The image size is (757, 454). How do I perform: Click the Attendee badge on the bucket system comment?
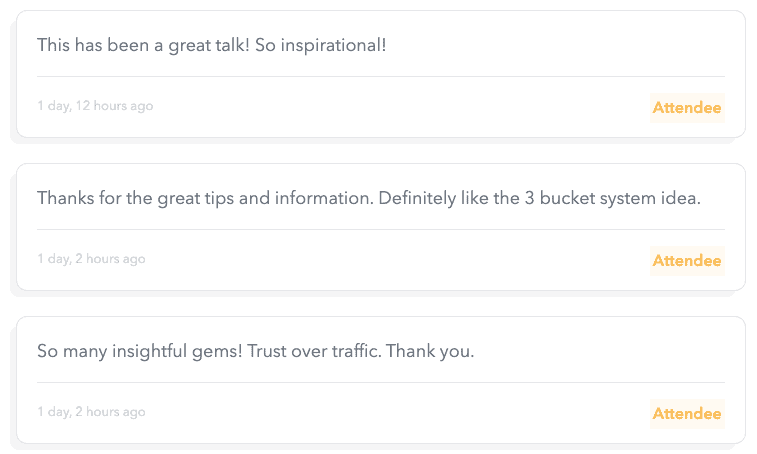[686, 261]
